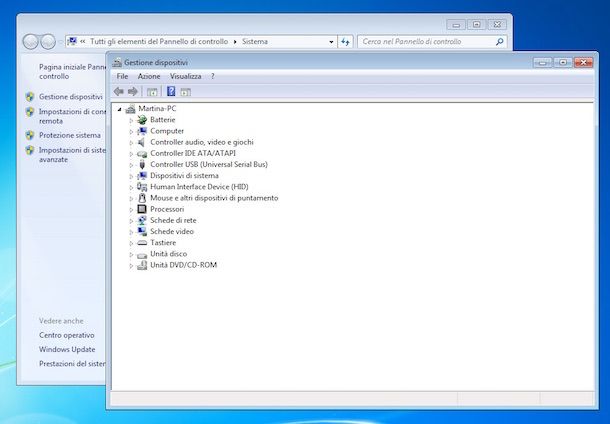Click the Unità disco drive icon
610x424 pixels.
142,254
